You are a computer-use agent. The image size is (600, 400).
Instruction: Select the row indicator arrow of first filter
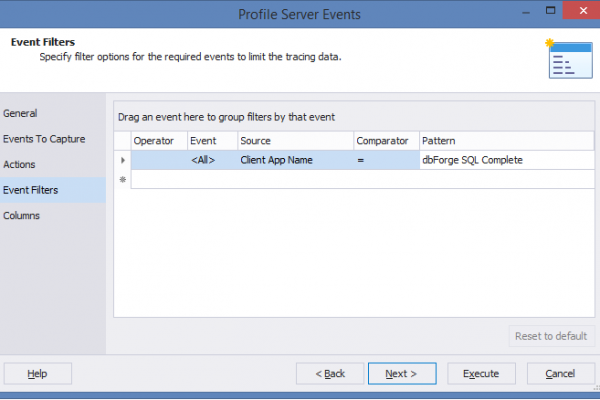pos(123,160)
